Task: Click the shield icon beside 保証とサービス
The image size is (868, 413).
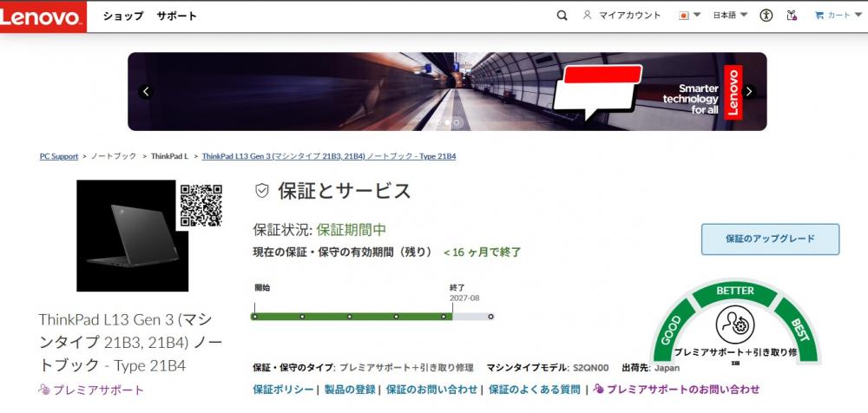Action: [x=262, y=191]
